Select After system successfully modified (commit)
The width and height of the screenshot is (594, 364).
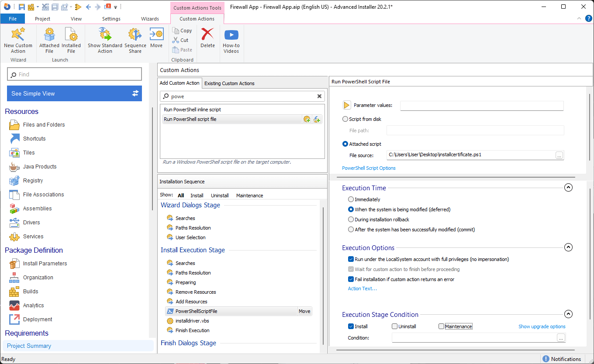351,230
